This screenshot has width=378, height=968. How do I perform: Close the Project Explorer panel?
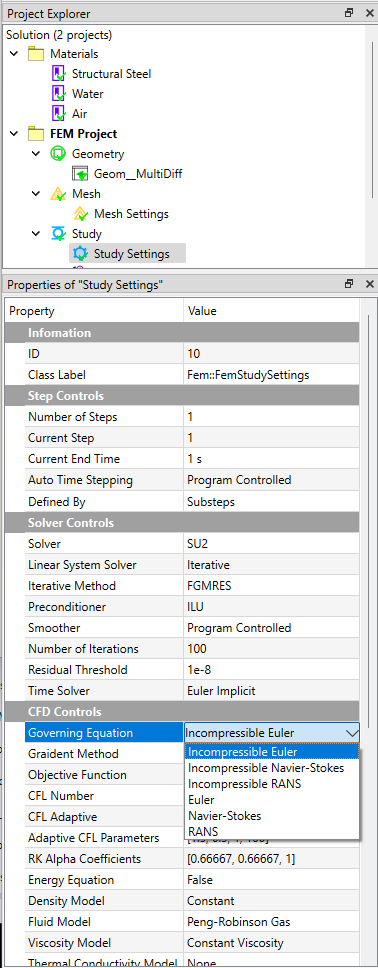pos(369,12)
